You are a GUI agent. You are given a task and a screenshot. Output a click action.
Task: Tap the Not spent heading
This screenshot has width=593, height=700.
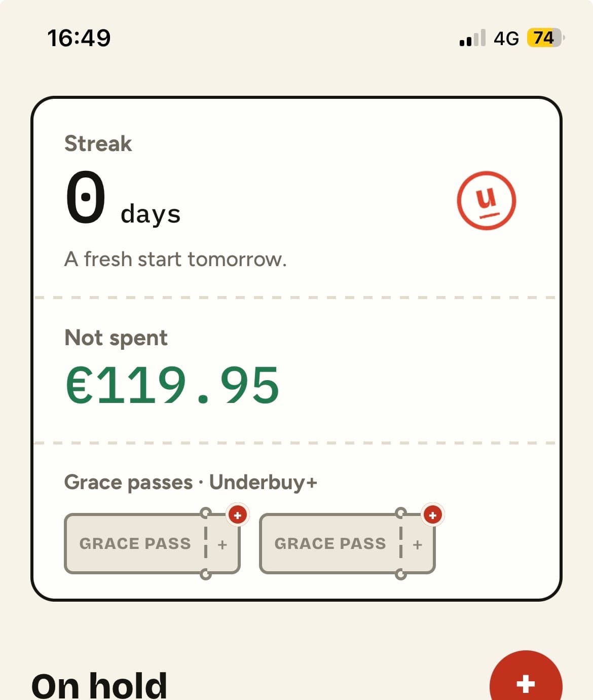point(116,338)
